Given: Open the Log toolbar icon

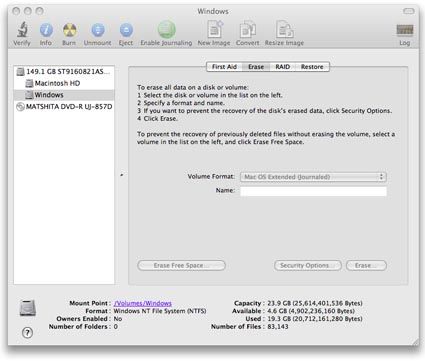Looking at the screenshot, I should 405,30.
